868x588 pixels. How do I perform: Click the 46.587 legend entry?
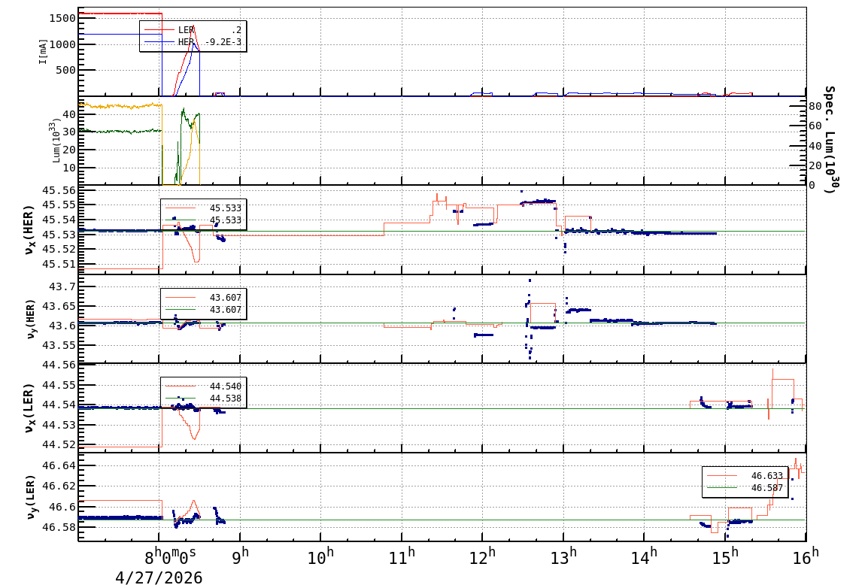745,488
